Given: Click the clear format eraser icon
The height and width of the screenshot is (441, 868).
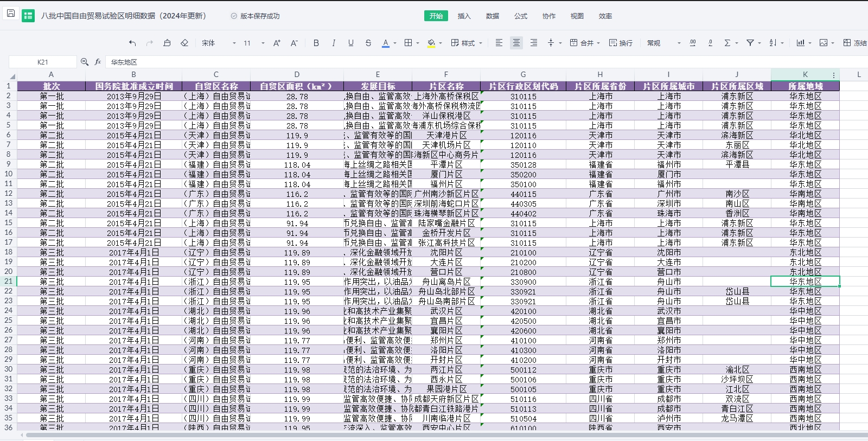Looking at the screenshot, I should pos(184,43).
